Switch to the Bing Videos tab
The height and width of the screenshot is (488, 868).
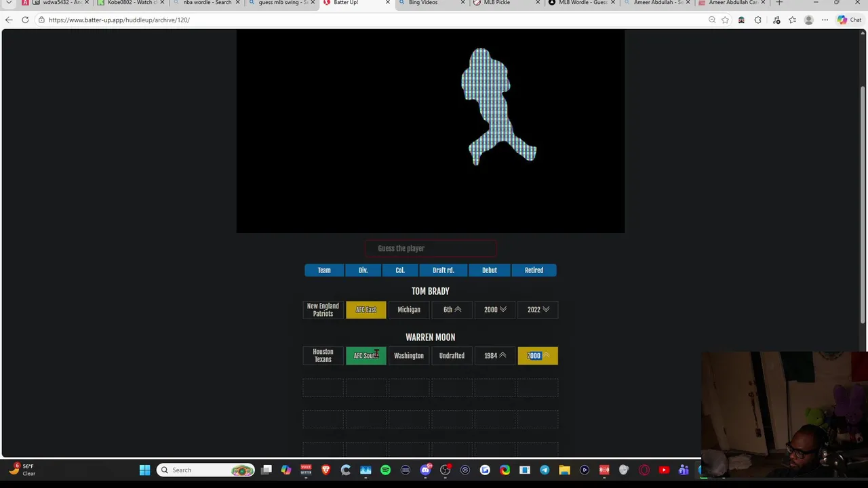(x=431, y=3)
